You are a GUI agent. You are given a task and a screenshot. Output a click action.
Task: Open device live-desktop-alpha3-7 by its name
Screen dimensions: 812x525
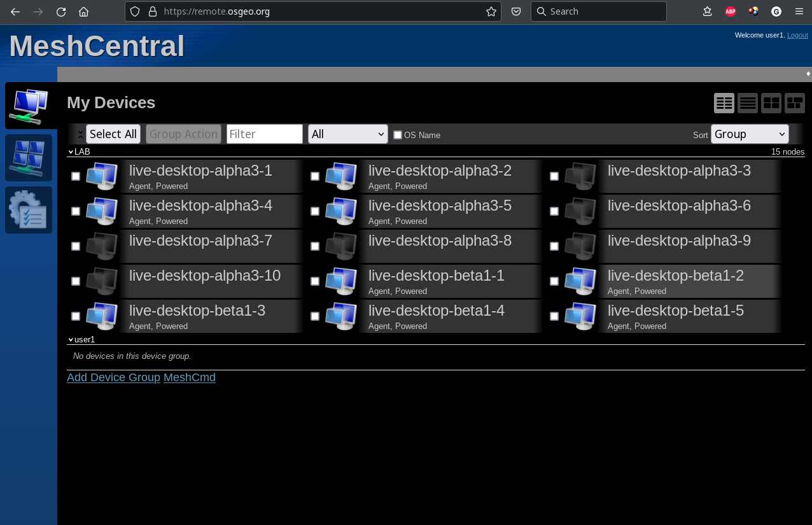coord(200,241)
